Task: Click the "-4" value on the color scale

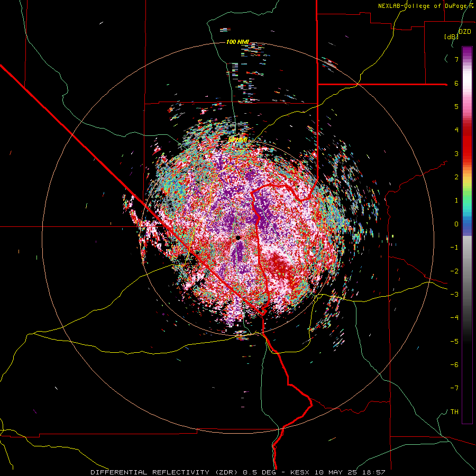Action: pyautogui.click(x=454, y=318)
